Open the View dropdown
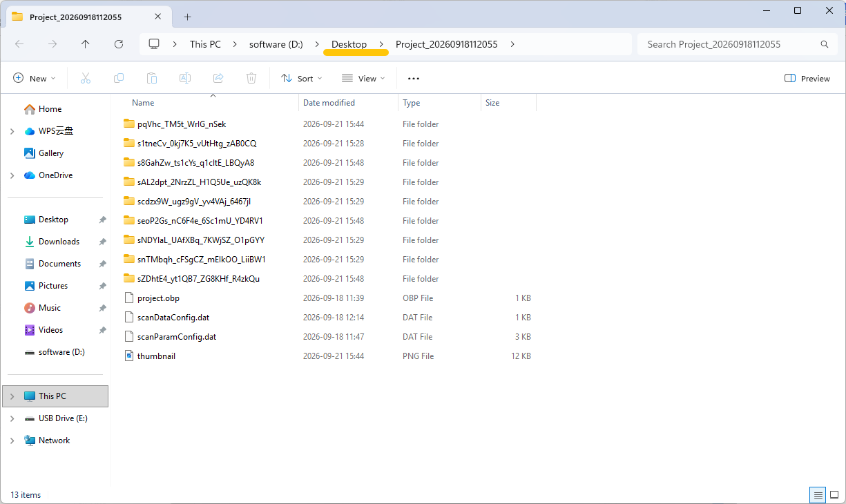The height and width of the screenshot is (504, 846). point(363,79)
